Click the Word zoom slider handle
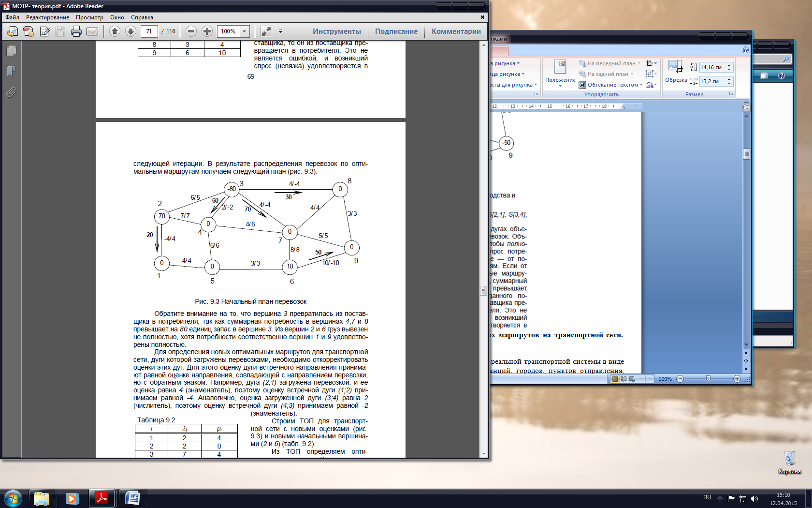Viewport: 812px width, 508px height. pyautogui.click(x=708, y=379)
